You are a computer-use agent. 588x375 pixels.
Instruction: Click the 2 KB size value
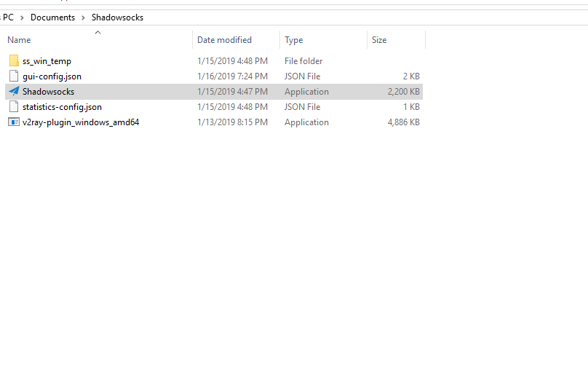click(411, 76)
